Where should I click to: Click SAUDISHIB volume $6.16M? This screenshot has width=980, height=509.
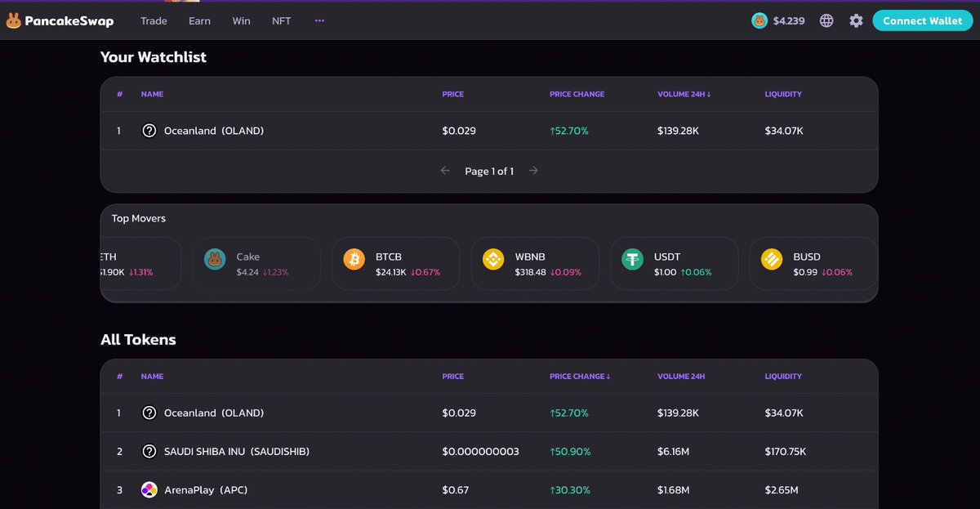pos(674,452)
